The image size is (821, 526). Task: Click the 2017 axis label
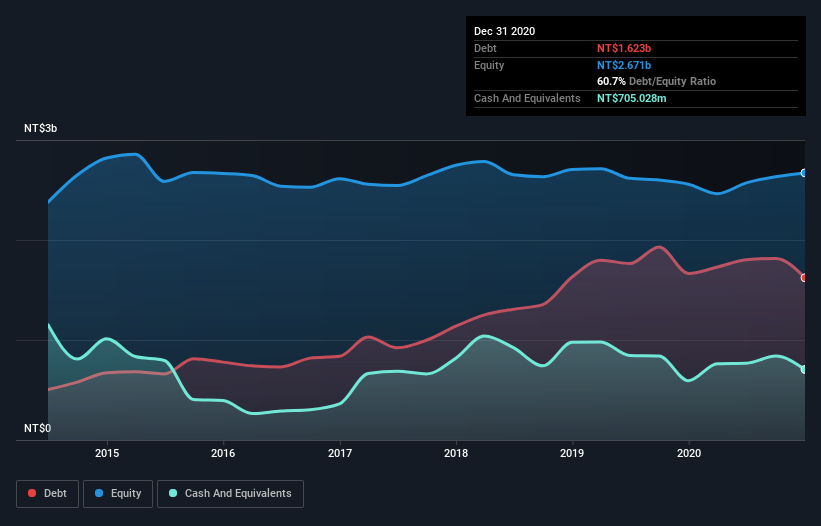340,453
